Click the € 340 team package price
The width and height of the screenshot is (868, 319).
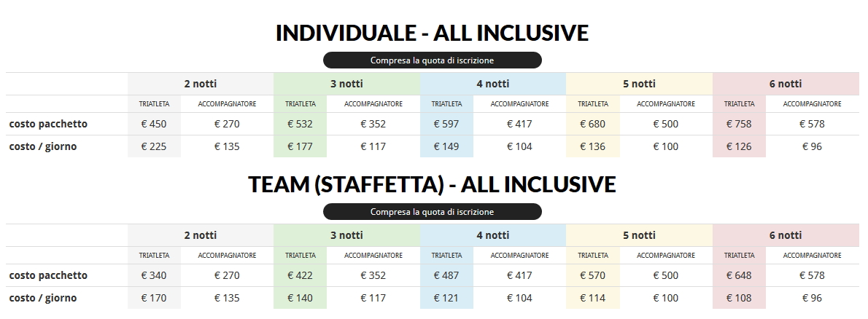coord(154,275)
